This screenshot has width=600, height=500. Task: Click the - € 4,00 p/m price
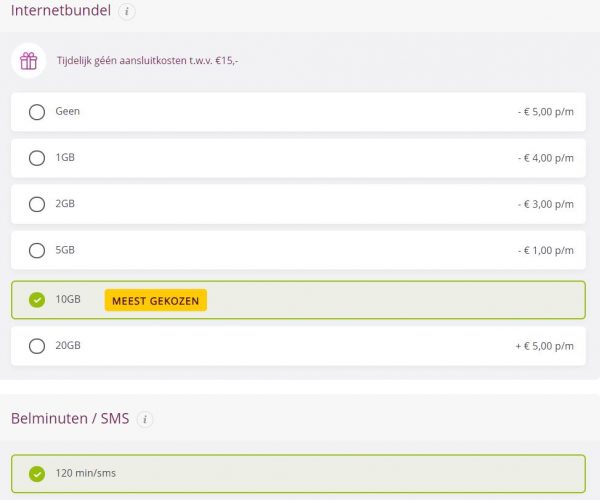pyautogui.click(x=545, y=158)
